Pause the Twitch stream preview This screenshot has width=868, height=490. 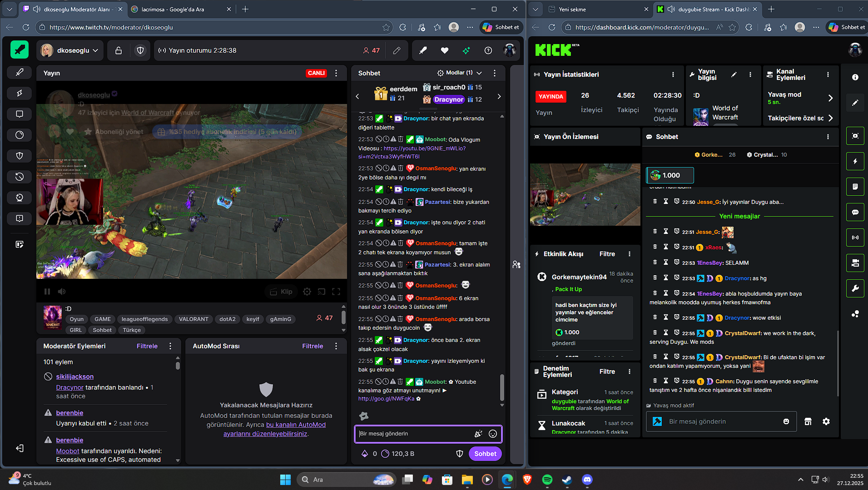47,292
